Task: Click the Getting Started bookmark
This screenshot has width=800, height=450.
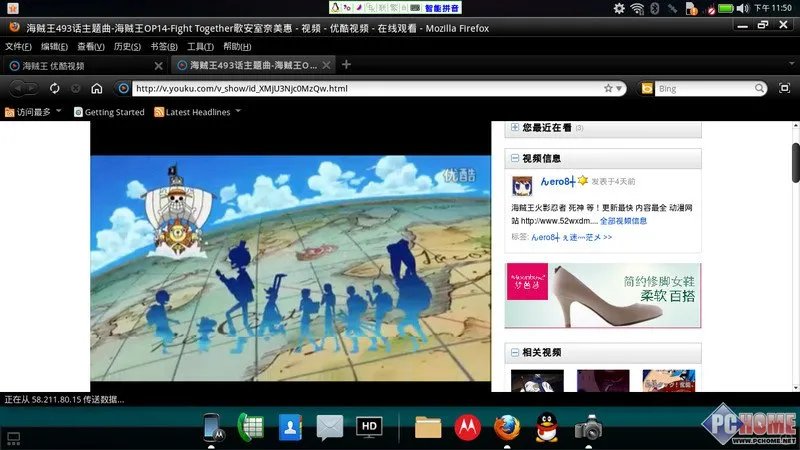Action: [x=109, y=112]
